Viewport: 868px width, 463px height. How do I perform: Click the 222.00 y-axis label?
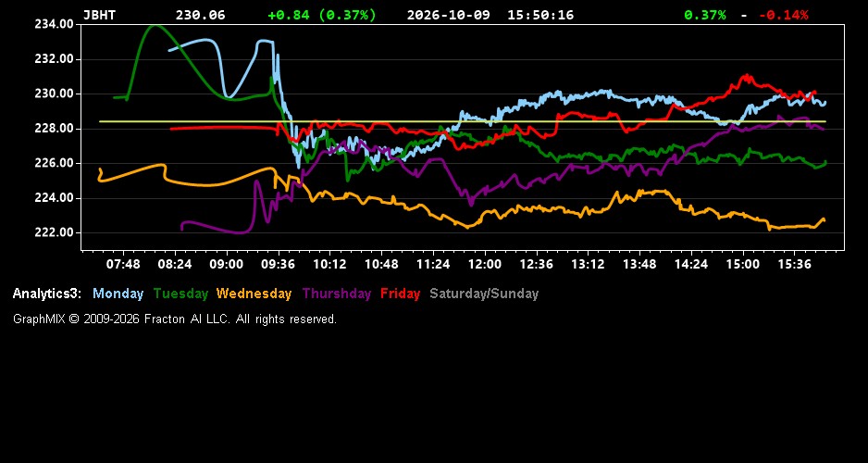tap(54, 232)
